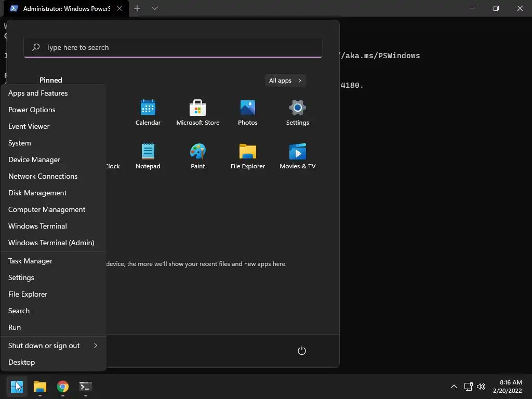Viewport: 532px width, 399px height.
Task: Open the volume tray icon
Action: tap(481, 387)
